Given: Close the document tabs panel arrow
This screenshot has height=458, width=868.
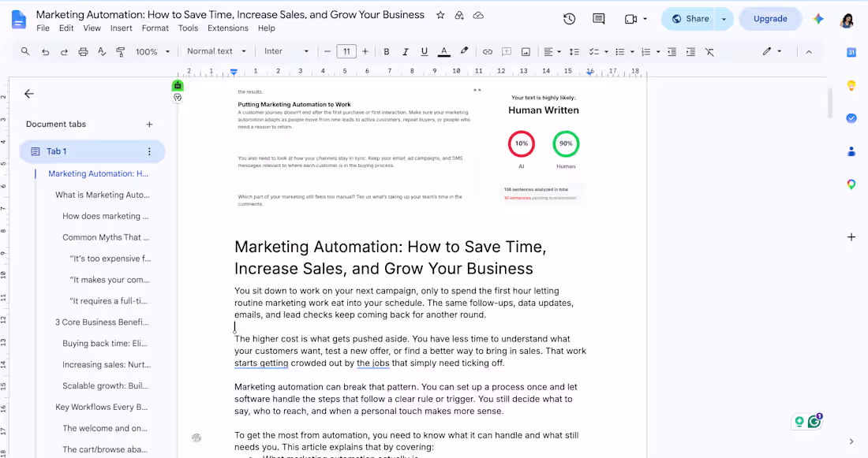Looking at the screenshot, I should pos(28,94).
